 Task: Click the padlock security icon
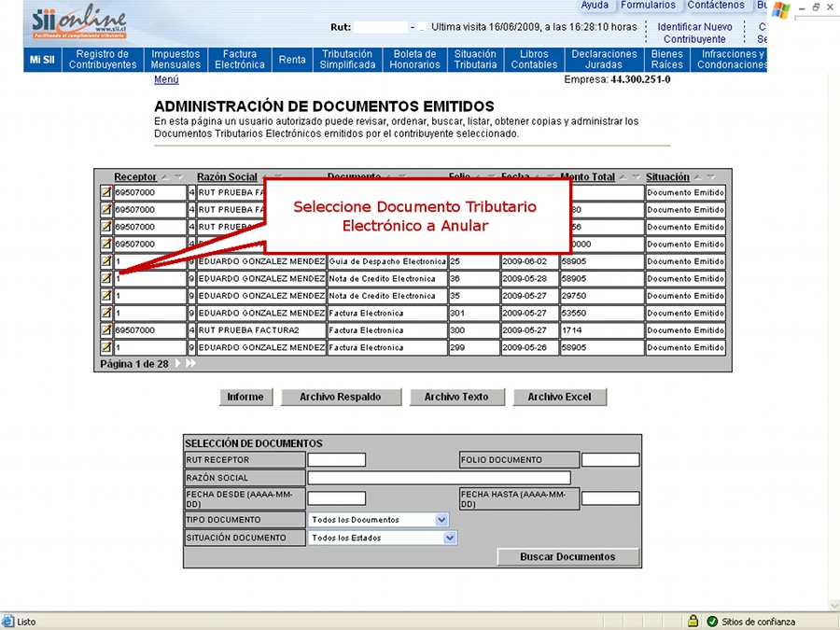[693, 622]
